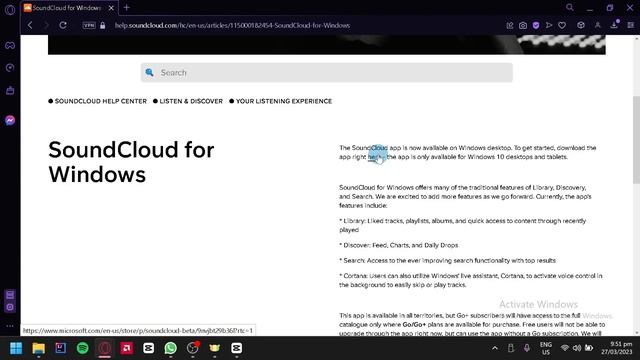The height and width of the screenshot is (360, 640).
Task: Open the downloads icon in toolbar
Action: click(x=614, y=25)
